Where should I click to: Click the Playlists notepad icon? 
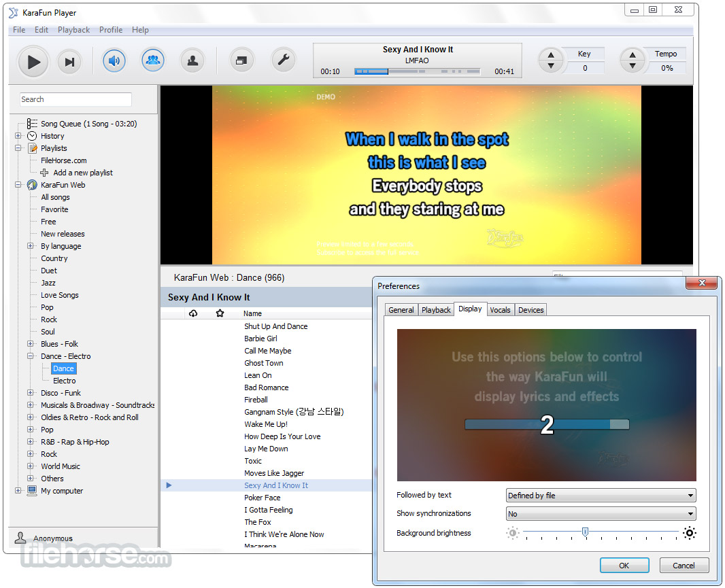tap(33, 148)
